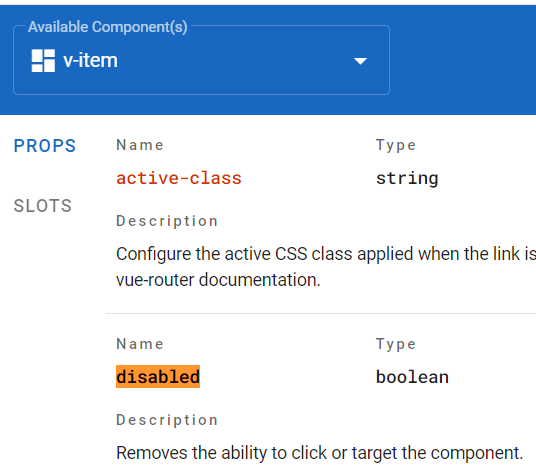Click the Name header above active-class
536x471 pixels.
(x=140, y=145)
